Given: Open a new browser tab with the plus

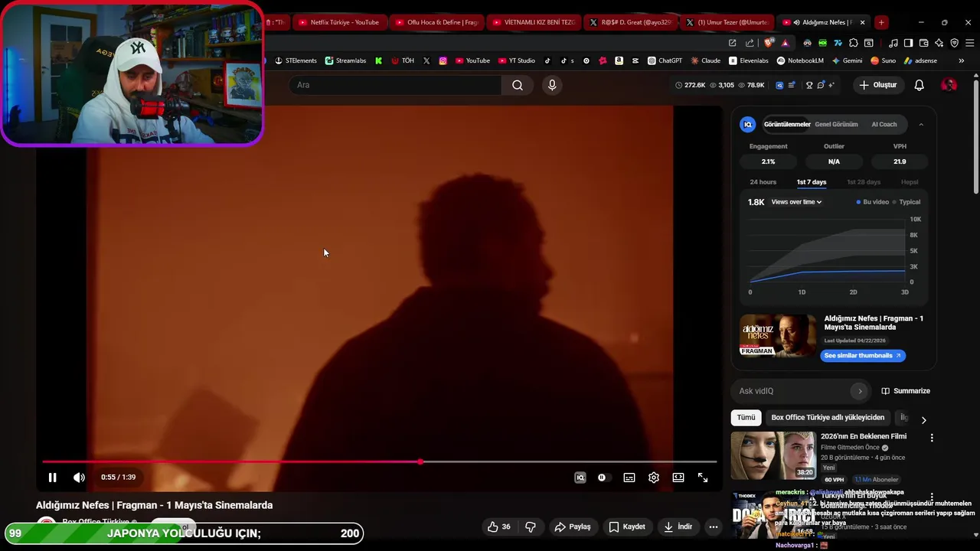Looking at the screenshot, I should click(881, 22).
